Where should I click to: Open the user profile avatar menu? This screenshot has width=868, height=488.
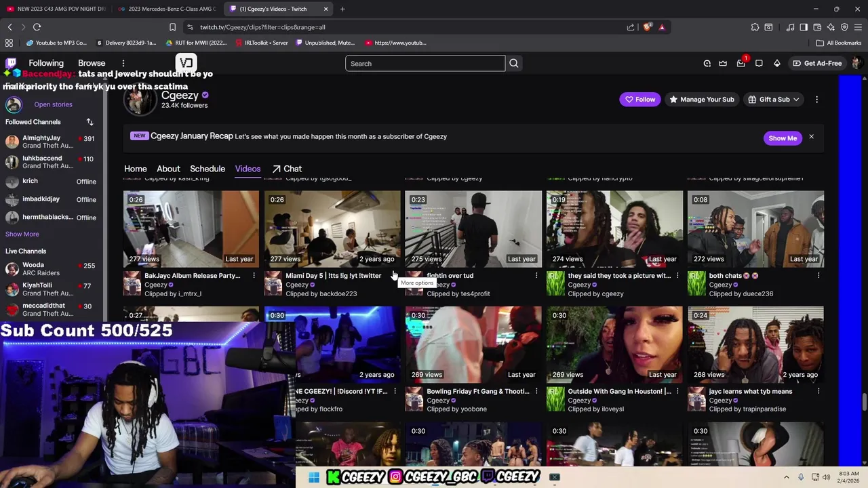[x=856, y=63]
